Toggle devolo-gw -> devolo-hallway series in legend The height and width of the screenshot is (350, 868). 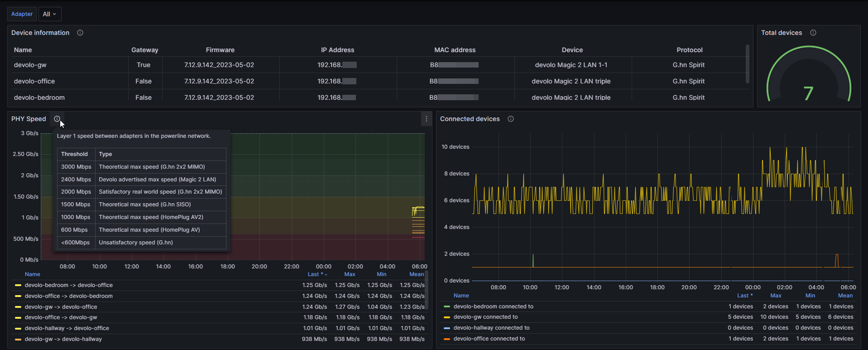[x=63, y=339]
